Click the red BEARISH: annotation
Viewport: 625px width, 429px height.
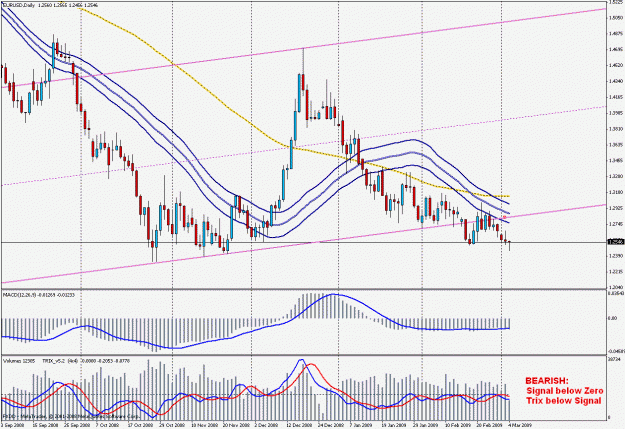coord(548,380)
